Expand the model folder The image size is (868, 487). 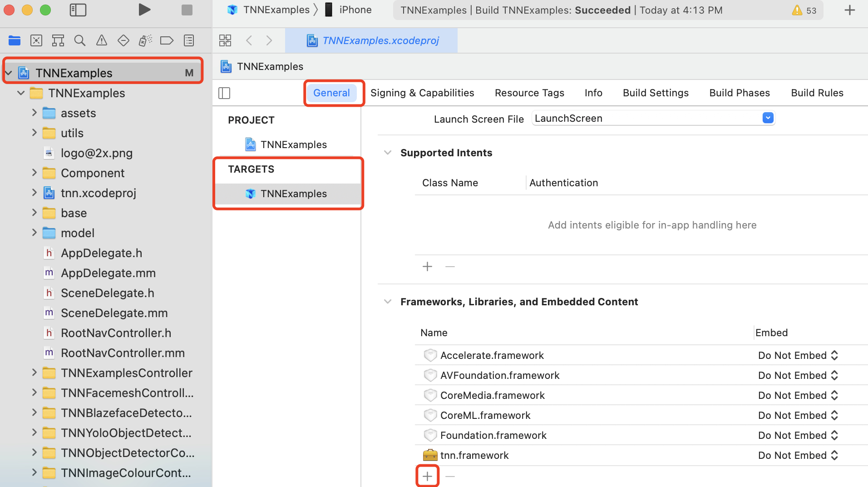[34, 233]
